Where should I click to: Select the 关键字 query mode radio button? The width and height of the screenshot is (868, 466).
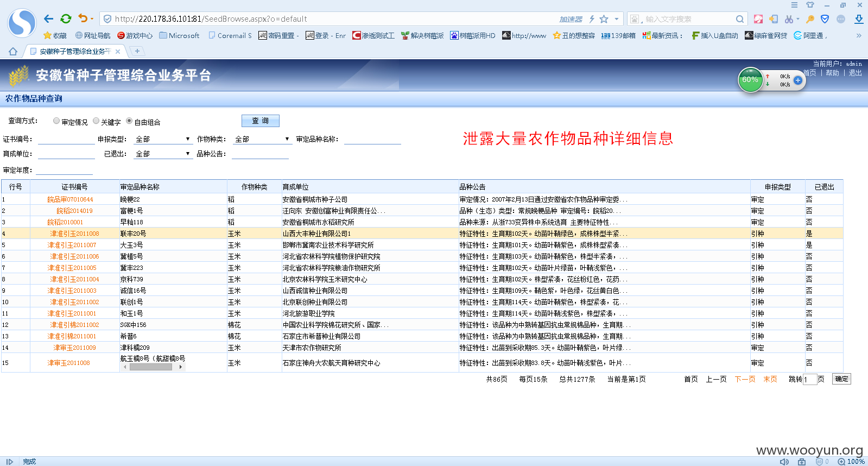pyautogui.click(x=96, y=121)
